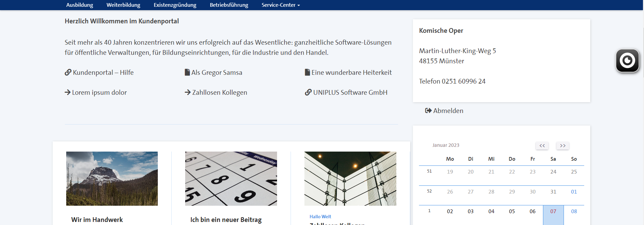Viewport: 644px width, 225px height.
Task: Click the document icon beside Als Gregor Samsa
Action: [187, 72]
